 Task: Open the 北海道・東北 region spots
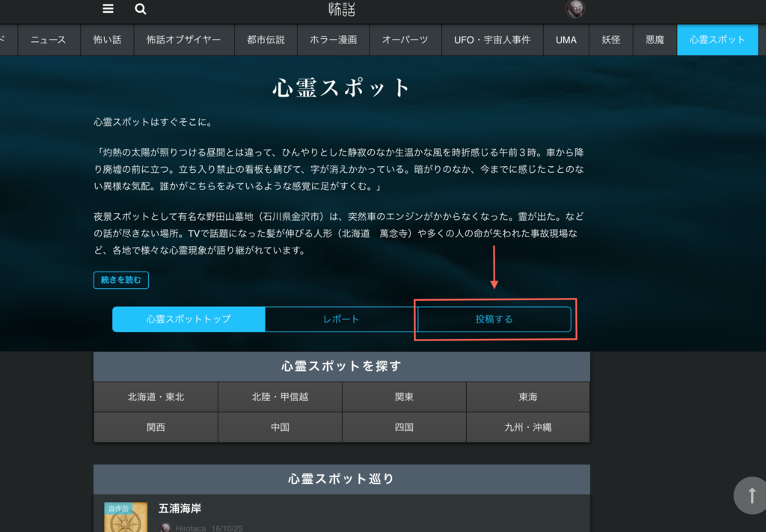tap(156, 397)
